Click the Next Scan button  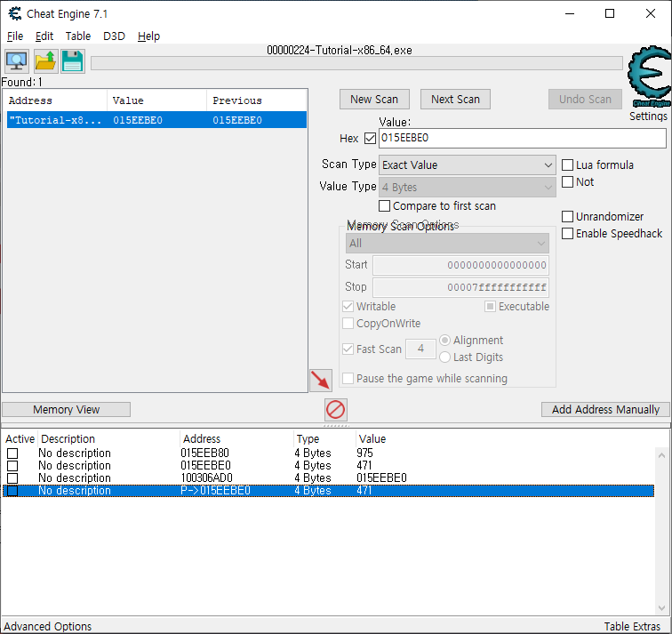(455, 100)
